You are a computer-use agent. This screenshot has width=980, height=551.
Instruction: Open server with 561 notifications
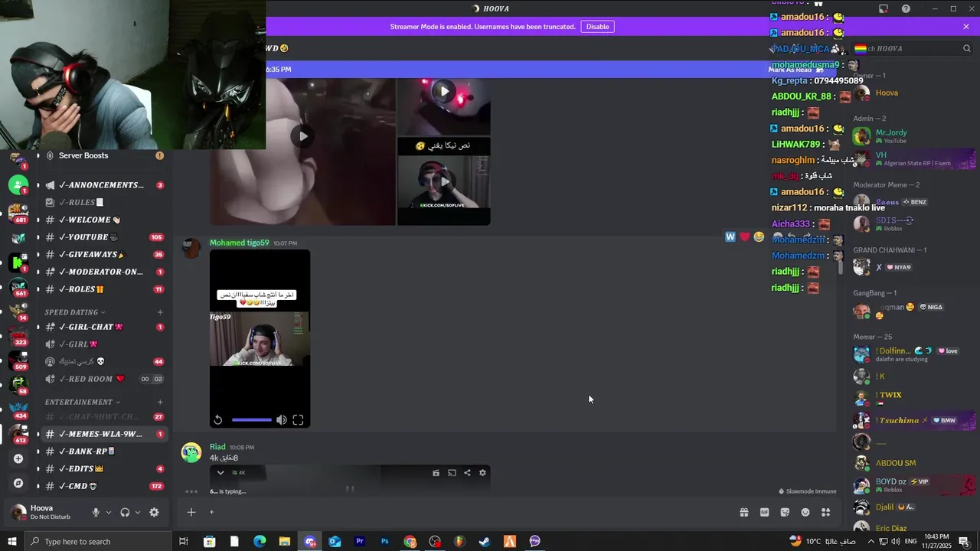[18, 286]
